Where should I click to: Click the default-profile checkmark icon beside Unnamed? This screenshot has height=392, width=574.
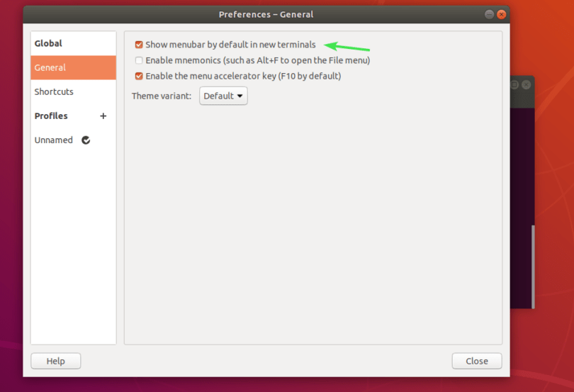click(86, 140)
